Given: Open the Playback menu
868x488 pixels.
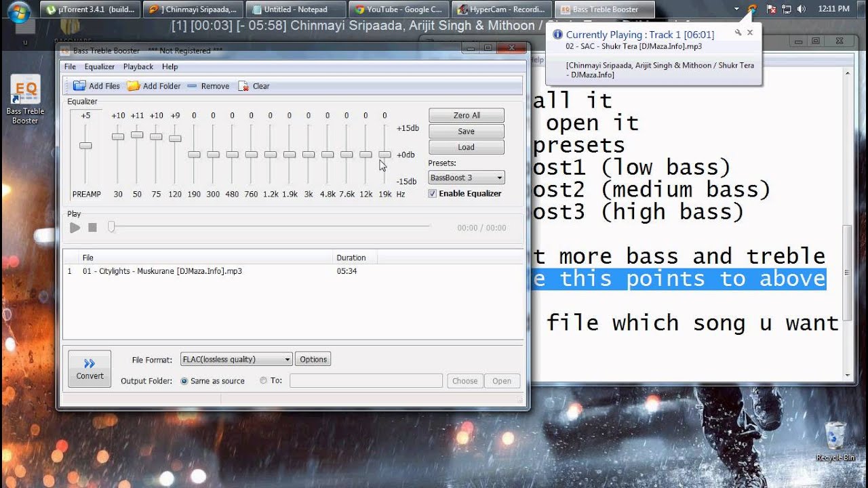Looking at the screenshot, I should click(x=138, y=66).
